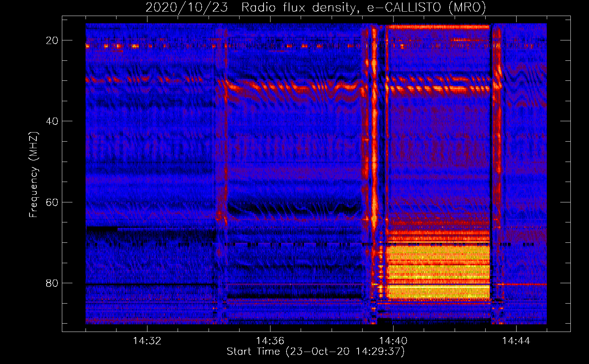
Task: Click the bright yellow burst region near 75 MHz
Action: point(438,272)
